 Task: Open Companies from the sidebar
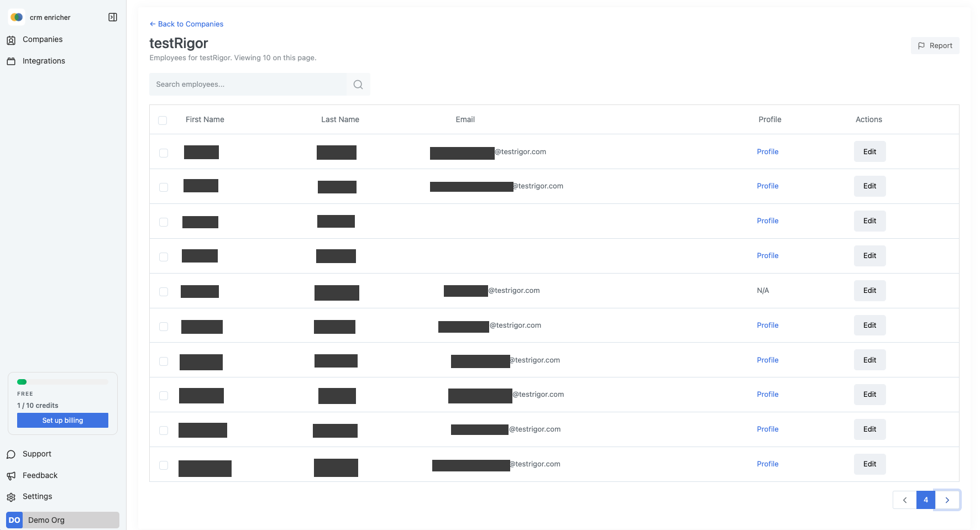click(43, 40)
